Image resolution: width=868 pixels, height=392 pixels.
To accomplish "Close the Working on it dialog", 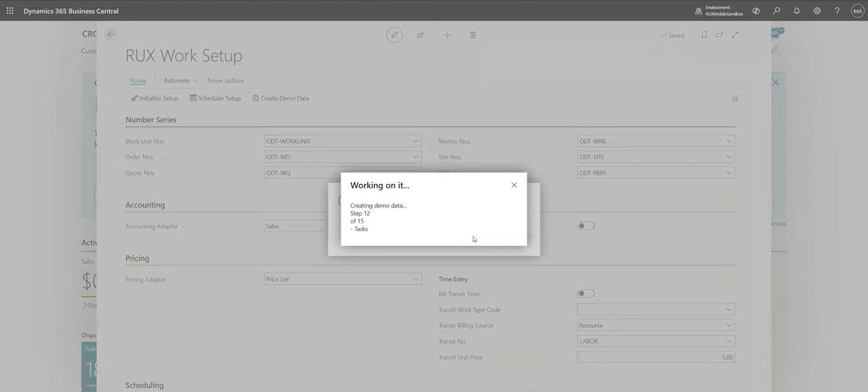I will pos(514,185).
